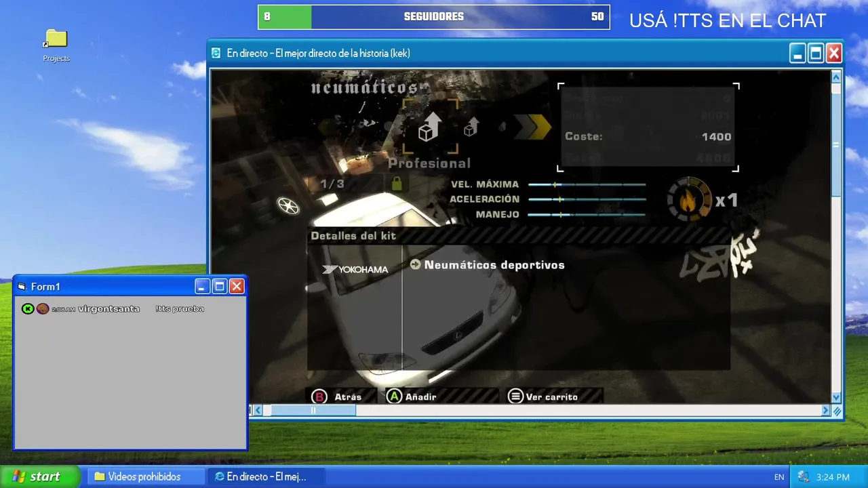Image resolution: width=868 pixels, height=488 pixels.
Task: Open the Ver carrito cart button
Action: (x=555, y=396)
